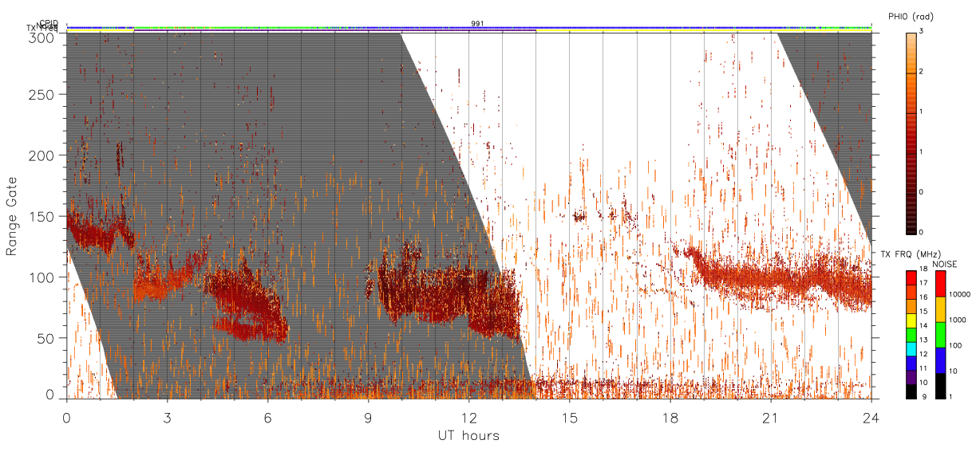The image size is (980, 452).
Task: Click the 250 tick on Range Gate axis
Action: point(41,95)
